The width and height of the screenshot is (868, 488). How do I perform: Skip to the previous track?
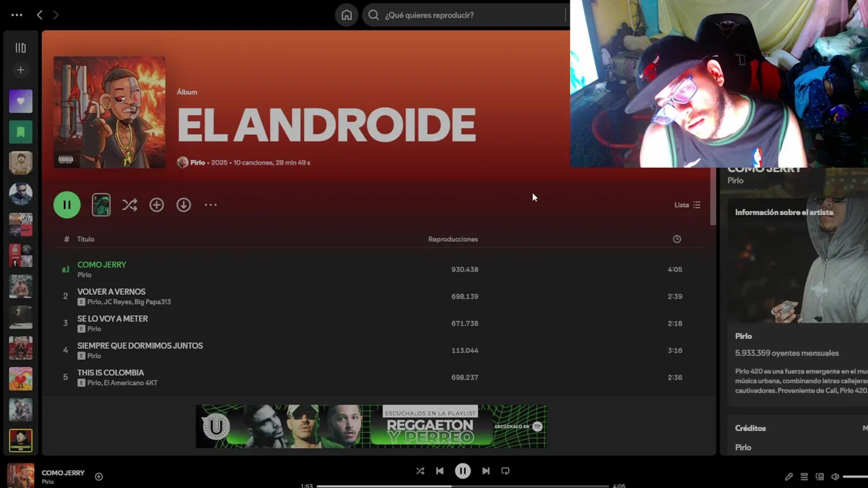pos(439,471)
